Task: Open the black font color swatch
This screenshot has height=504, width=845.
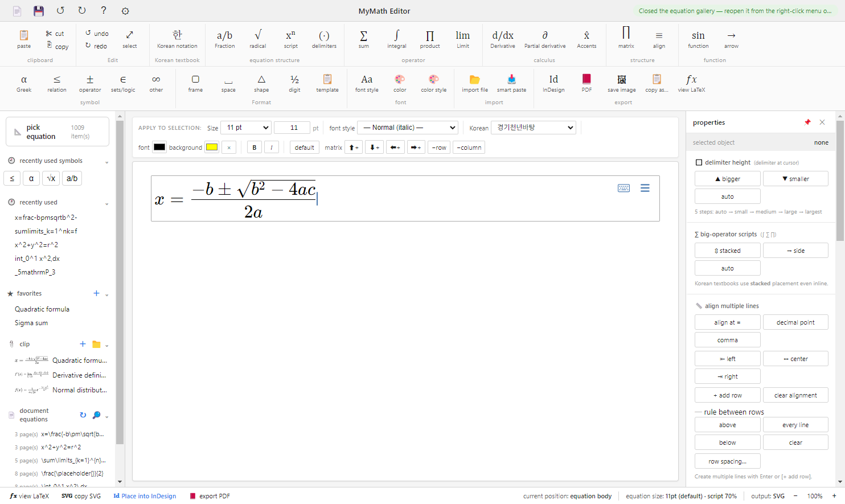Action: 159,147
